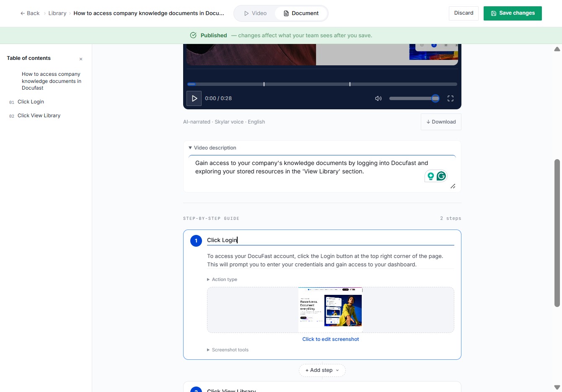
Task: Click the Back arrow link
Action: 30,13
